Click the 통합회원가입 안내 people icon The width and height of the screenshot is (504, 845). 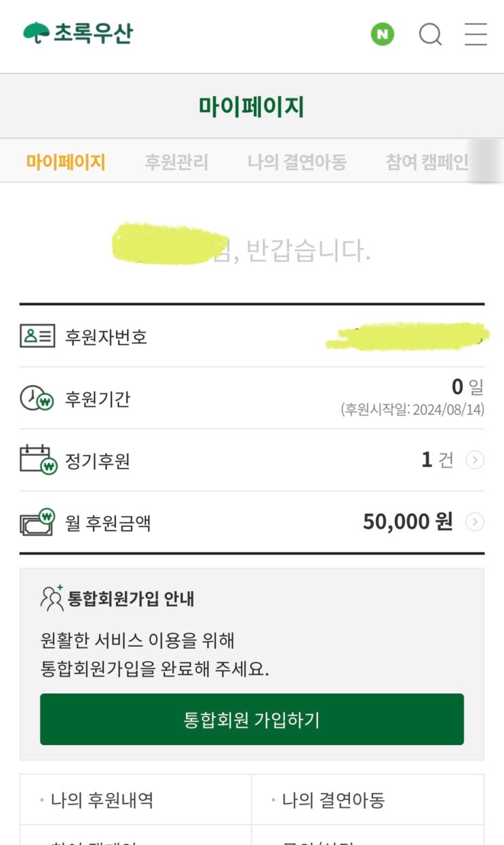pyautogui.click(x=52, y=598)
